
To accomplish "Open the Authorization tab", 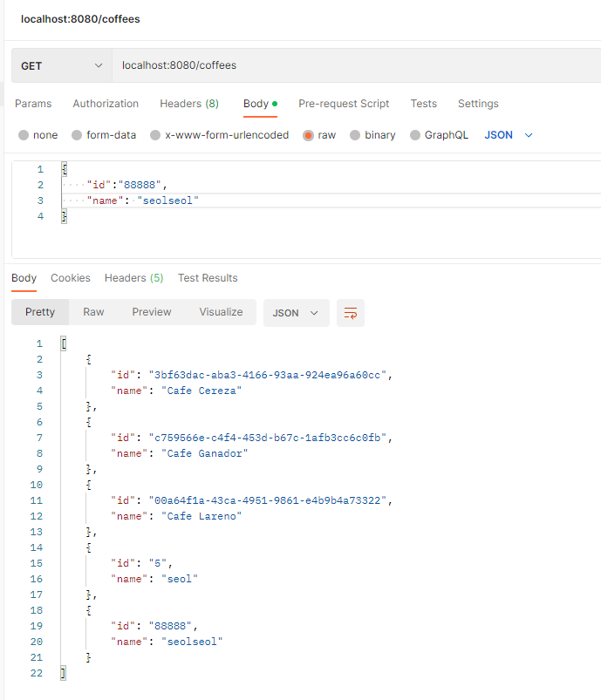I will [x=106, y=104].
